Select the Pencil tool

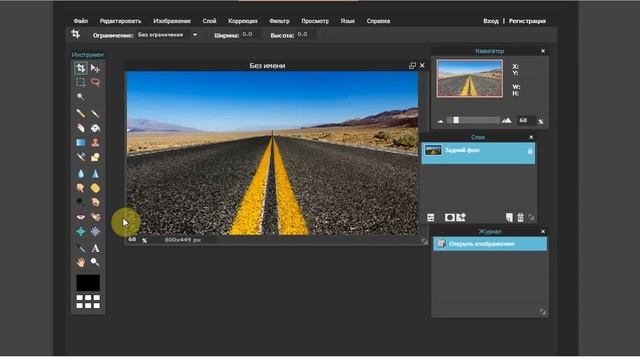coord(81,113)
